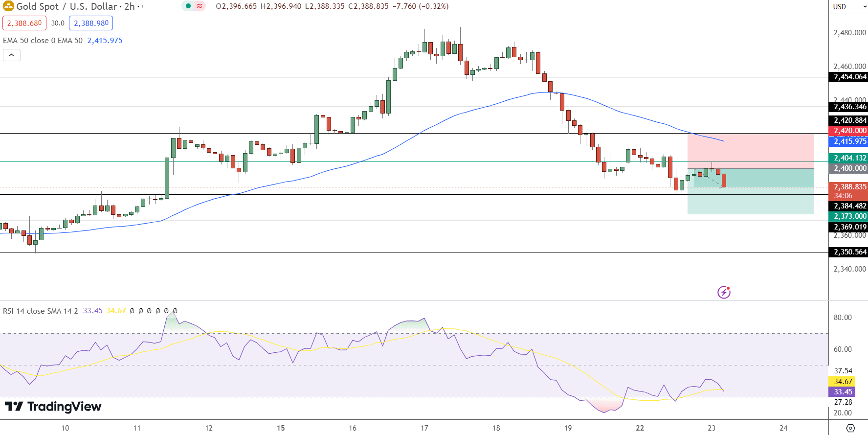Click the date 17 on the time axis

pos(424,428)
